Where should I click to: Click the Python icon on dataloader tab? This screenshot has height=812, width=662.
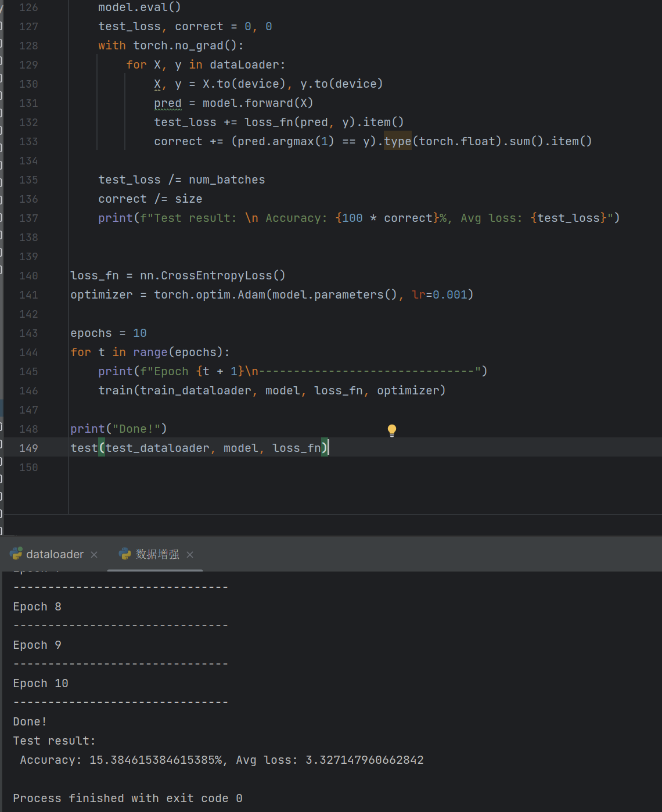(x=16, y=554)
